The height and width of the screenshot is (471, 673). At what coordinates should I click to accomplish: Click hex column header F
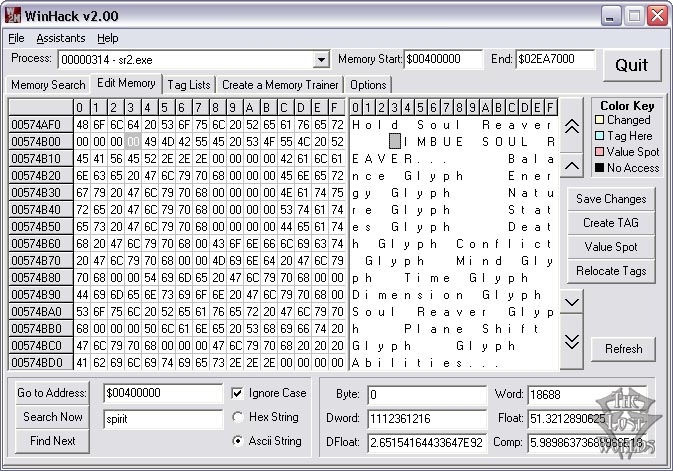point(337,107)
